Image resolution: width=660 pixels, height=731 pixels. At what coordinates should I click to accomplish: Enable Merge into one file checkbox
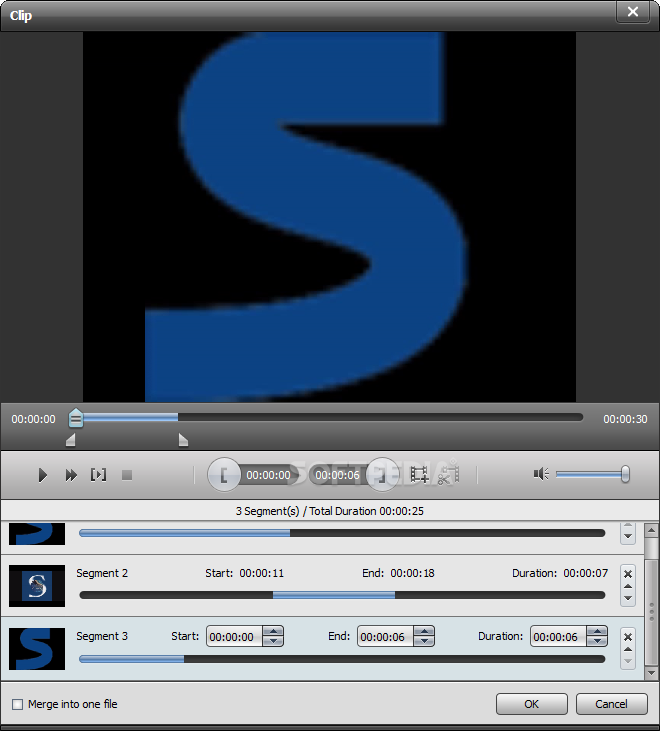(17, 704)
